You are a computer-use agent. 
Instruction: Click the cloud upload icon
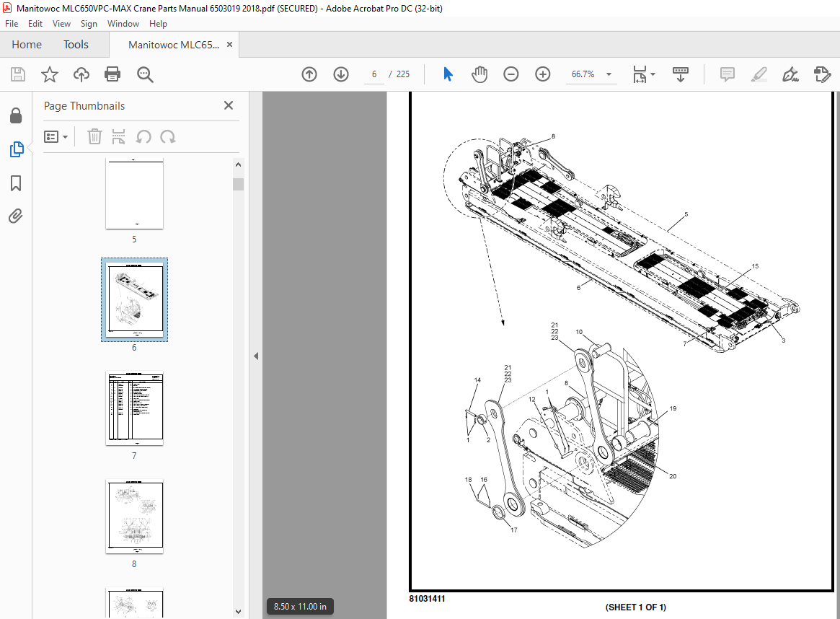pyautogui.click(x=81, y=74)
